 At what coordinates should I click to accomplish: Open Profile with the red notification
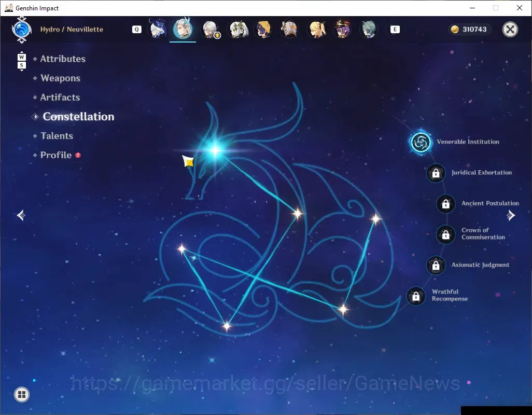57,155
